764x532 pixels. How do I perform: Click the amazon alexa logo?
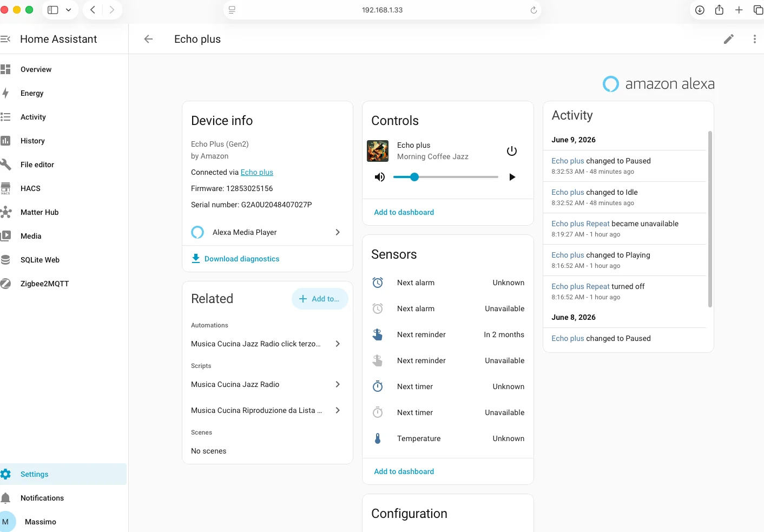coord(658,84)
